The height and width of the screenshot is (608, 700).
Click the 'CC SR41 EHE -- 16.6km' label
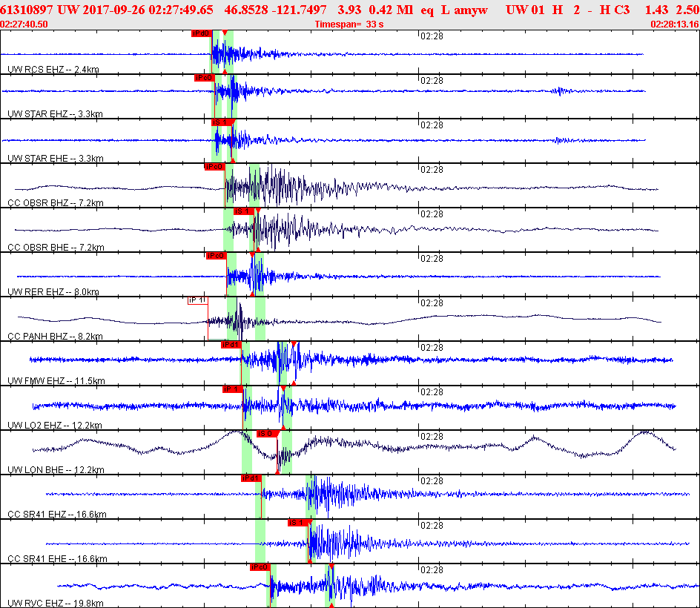coord(57,559)
